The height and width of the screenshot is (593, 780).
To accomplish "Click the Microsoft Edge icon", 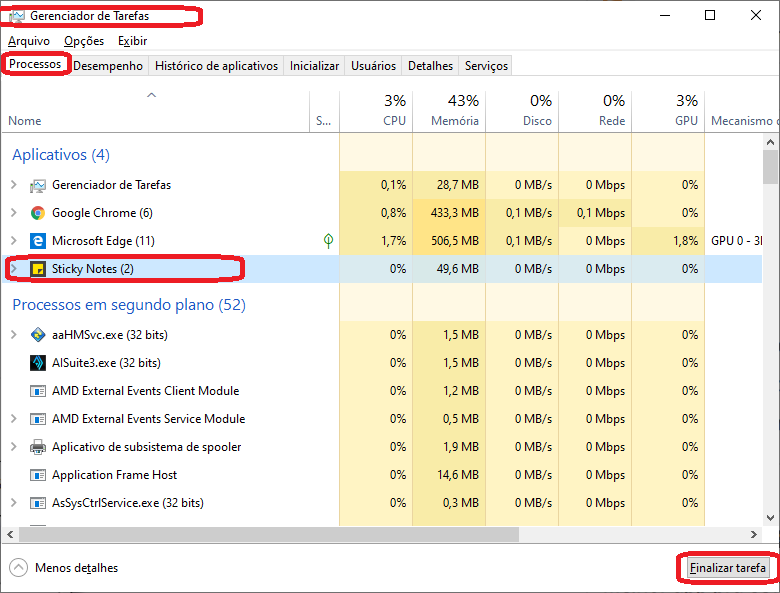I will [x=38, y=241].
